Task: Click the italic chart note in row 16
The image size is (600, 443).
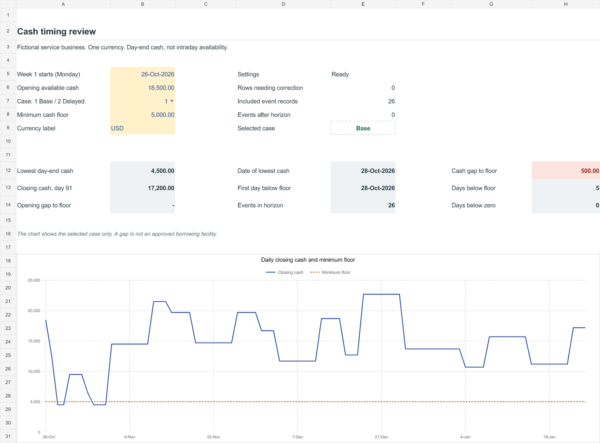Action: point(117,234)
